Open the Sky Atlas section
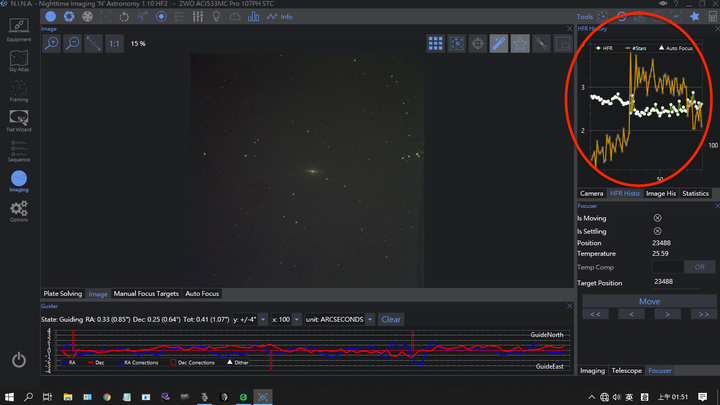The image size is (720, 405). [x=19, y=61]
